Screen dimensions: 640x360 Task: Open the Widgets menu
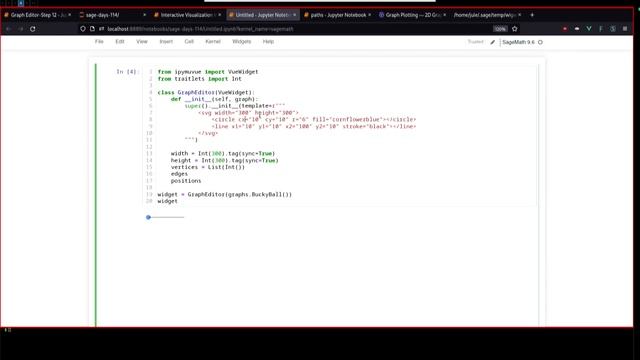[x=242, y=42]
